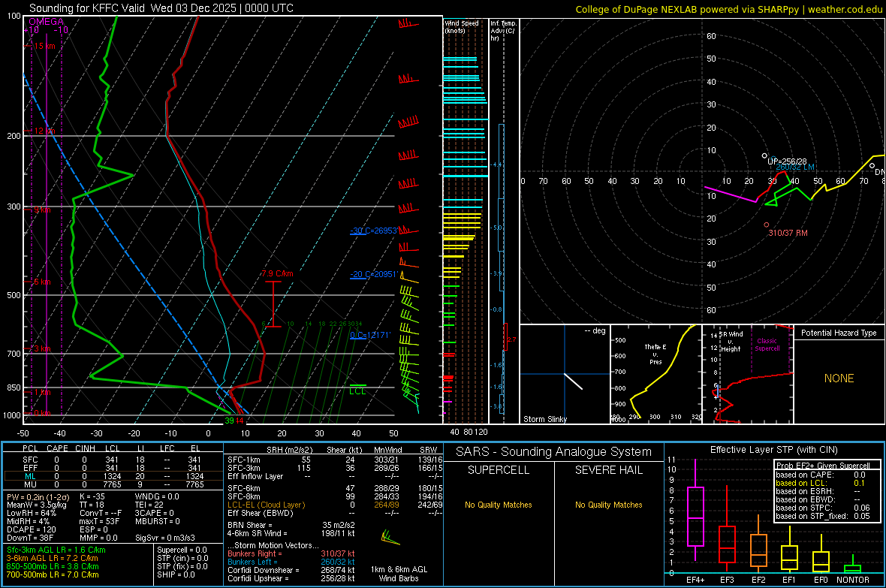886x588 pixels.
Task: Click the 'TEI = 22' value
Action: pyautogui.click(x=149, y=505)
